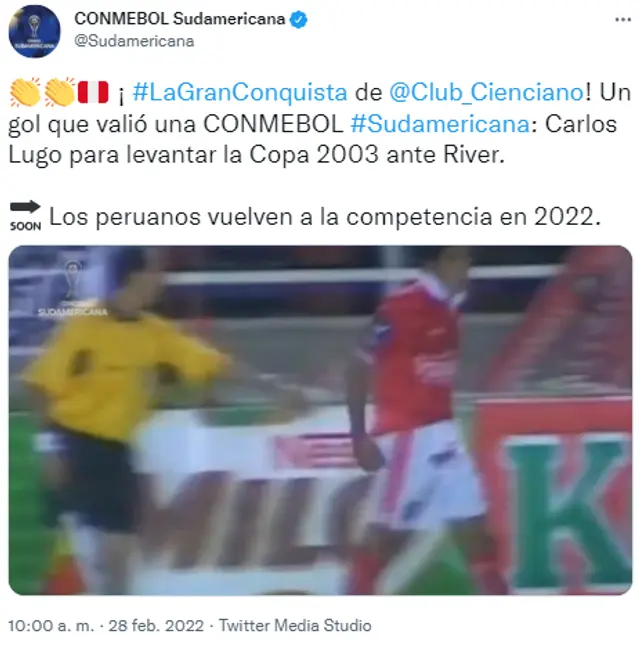Click the Peru flag emoji
Screen dimensions: 640x652
point(93,92)
